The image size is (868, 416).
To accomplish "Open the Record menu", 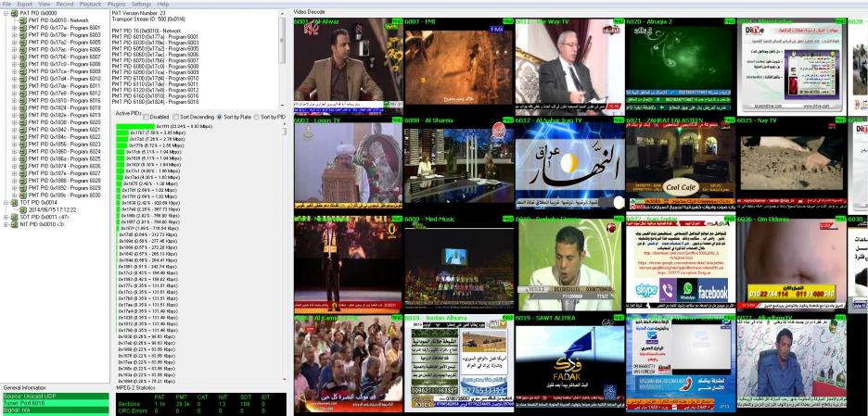I will pyautogui.click(x=65, y=4).
